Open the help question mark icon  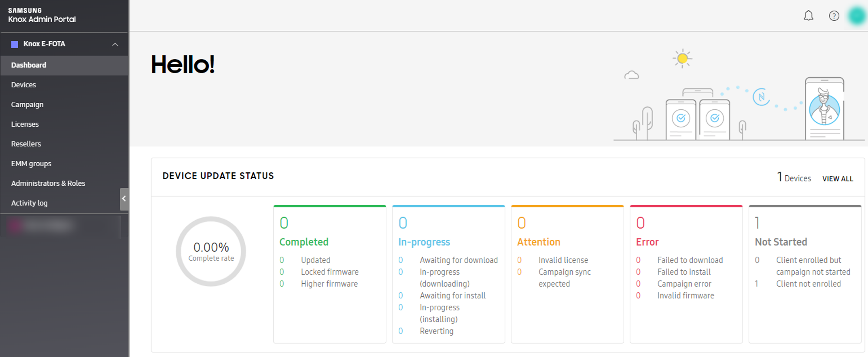[834, 16]
